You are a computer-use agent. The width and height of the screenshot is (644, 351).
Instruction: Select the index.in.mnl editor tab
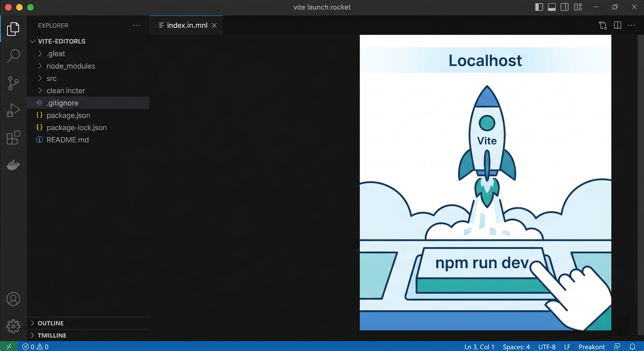(186, 26)
